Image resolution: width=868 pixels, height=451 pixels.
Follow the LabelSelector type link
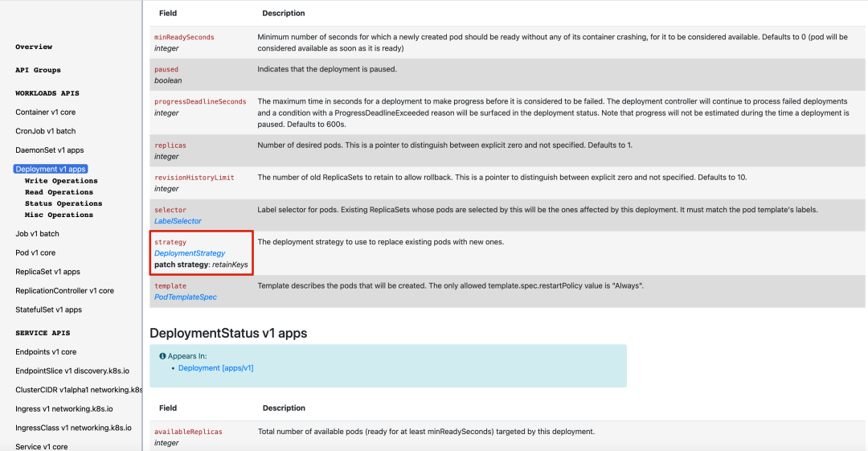click(178, 221)
